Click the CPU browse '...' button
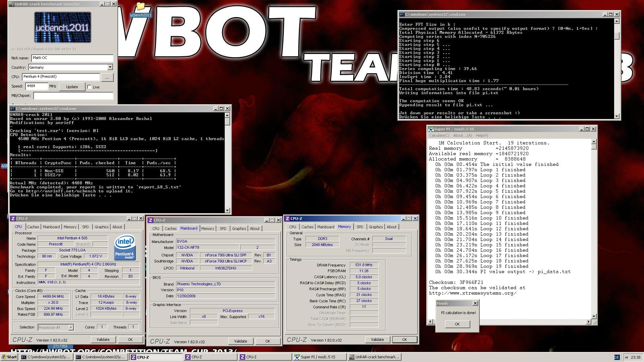The height and width of the screenshot is (362, 644). coord(107,77)
